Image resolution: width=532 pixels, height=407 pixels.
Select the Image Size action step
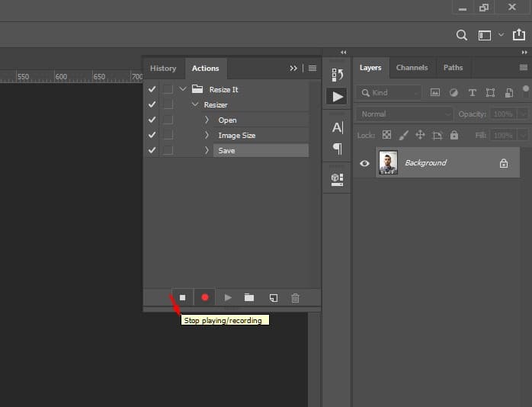click(237, 135)
